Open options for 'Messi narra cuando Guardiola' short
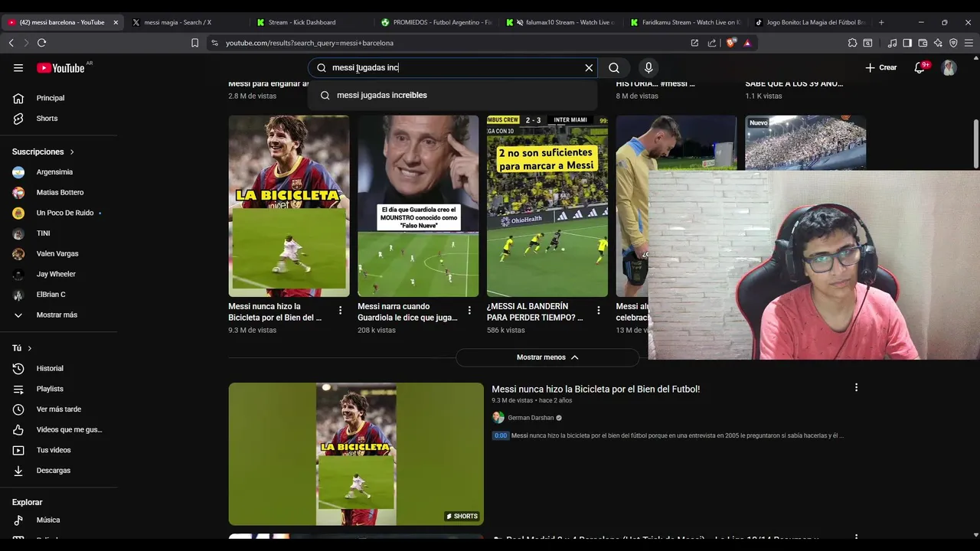The height and width of the screenshot is (551, 980). (x=469, y=311)
